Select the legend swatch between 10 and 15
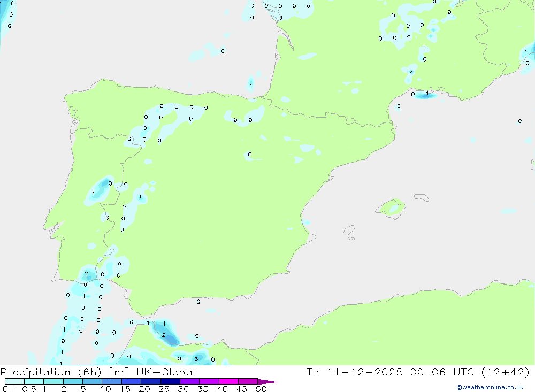Screen dimensions: 535x392 point(112,381)
